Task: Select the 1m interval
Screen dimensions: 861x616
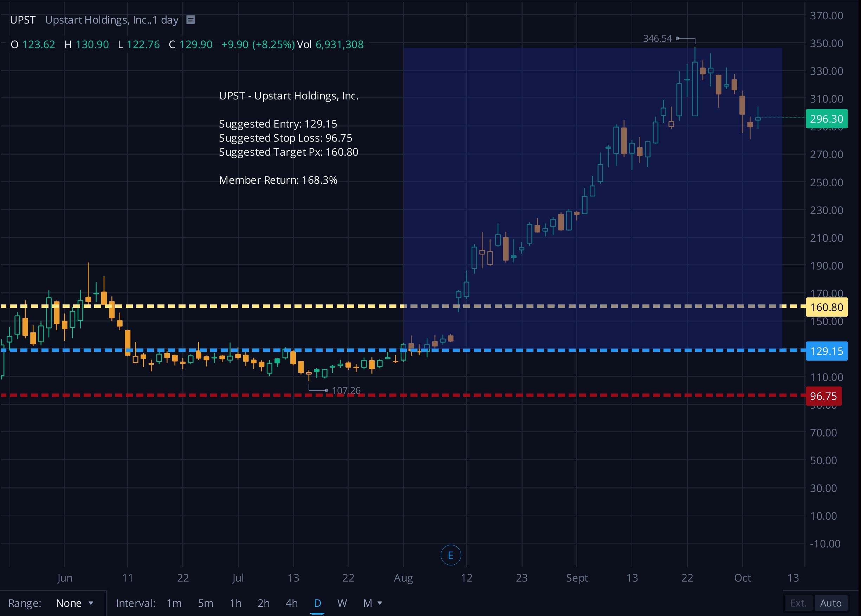Action: [x=174, y=603]
